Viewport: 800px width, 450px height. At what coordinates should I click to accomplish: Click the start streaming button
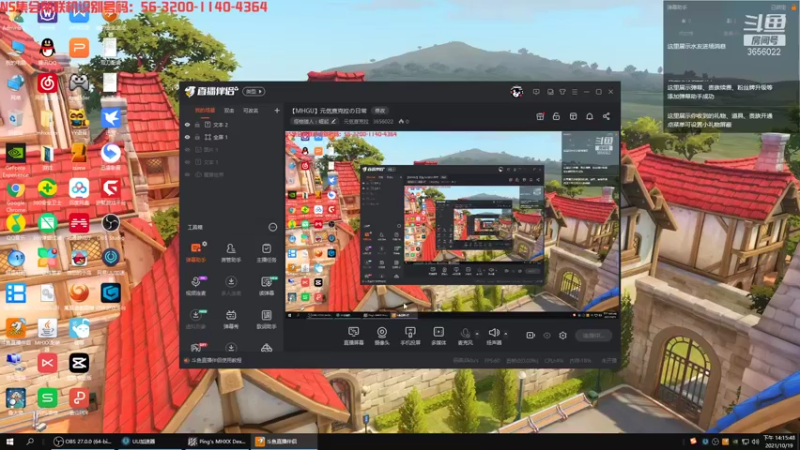[x=593, y=336]
